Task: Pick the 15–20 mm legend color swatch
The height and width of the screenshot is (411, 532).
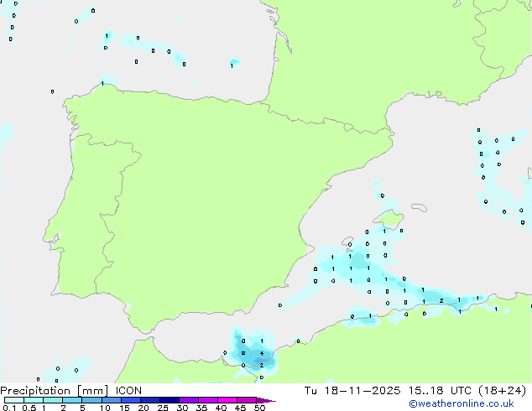Action: (131, 400)
